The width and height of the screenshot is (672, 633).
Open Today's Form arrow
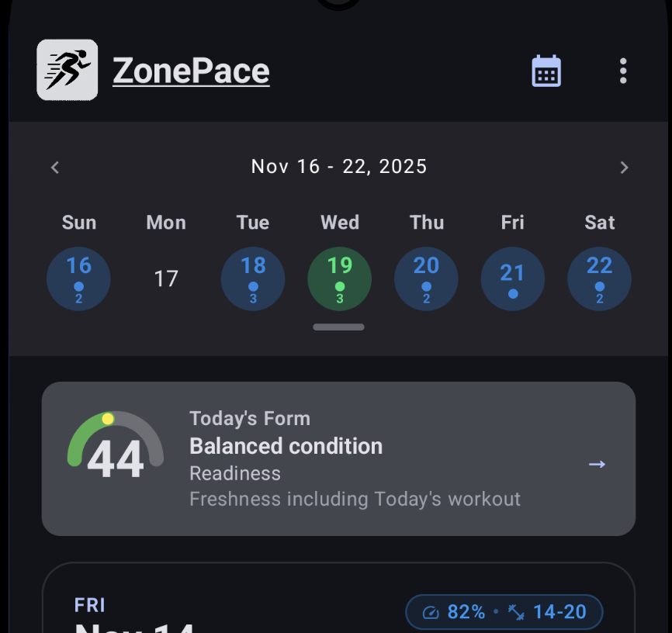tap(597, 464)
